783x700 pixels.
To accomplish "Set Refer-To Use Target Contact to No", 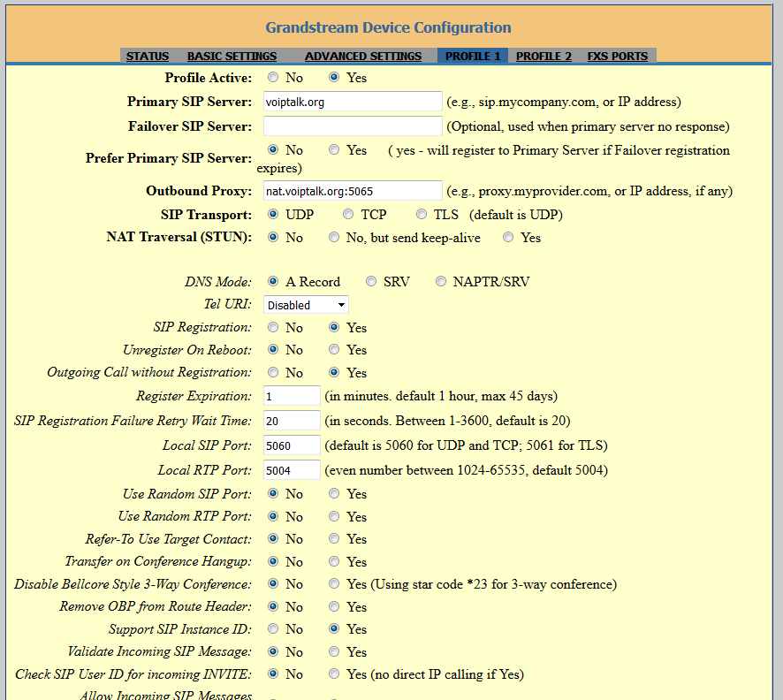I will pos(273,538).
